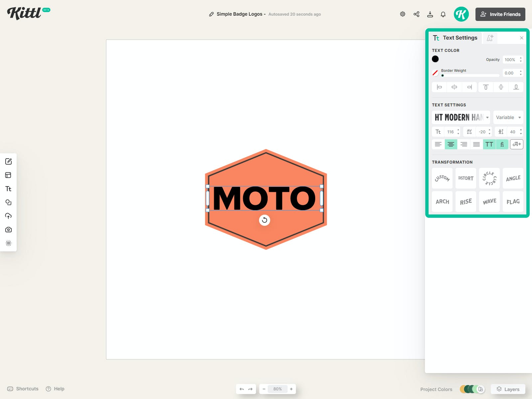
Task: Align object to right edge
Action: click(x=469, y=87)
